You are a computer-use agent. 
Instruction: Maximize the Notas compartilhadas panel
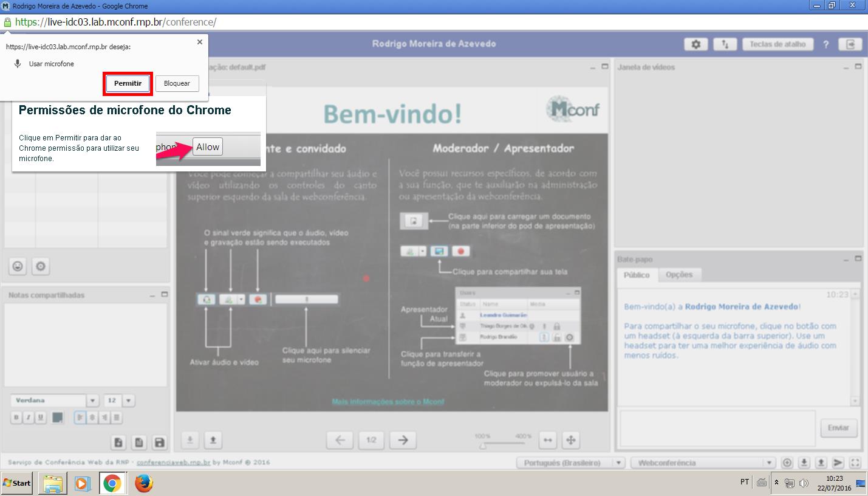pos(165,295)
